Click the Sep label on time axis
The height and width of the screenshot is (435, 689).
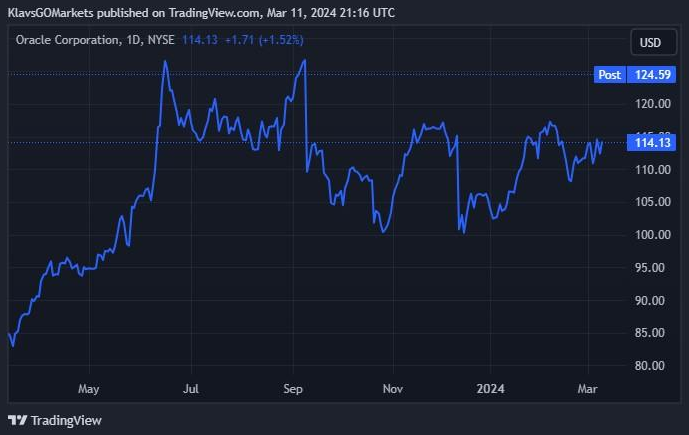(293, 387)
